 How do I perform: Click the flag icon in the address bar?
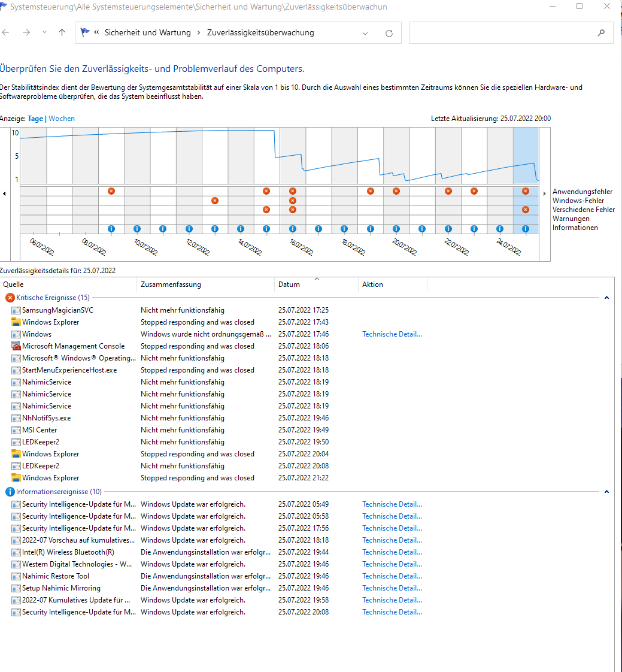(85, 32)
